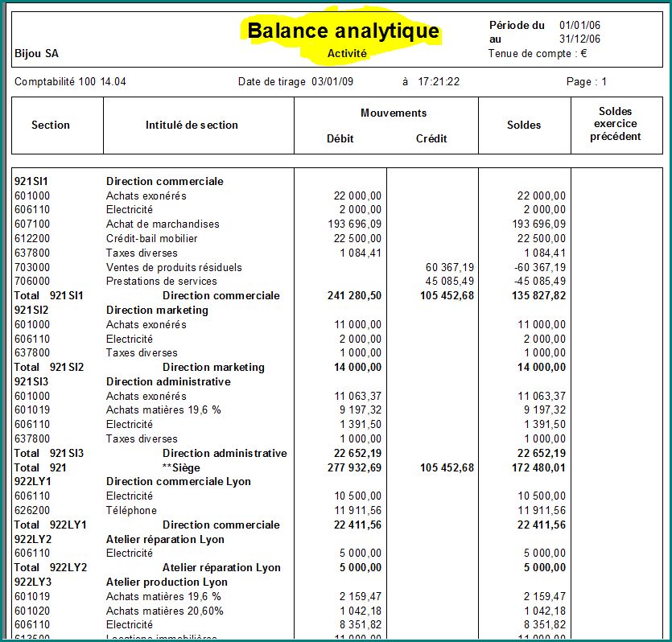Screen dimensions: 672x642
Task: Click credit amount '60 367,19'
Action: tap(450, 267)
